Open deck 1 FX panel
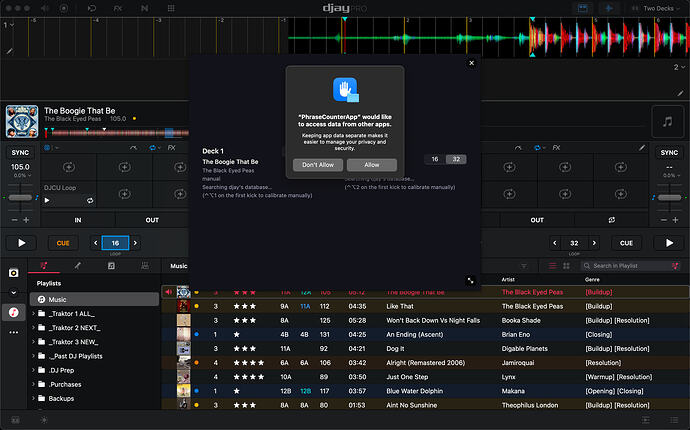The height and width of the screenshot is (430, 690). point(172,148)
